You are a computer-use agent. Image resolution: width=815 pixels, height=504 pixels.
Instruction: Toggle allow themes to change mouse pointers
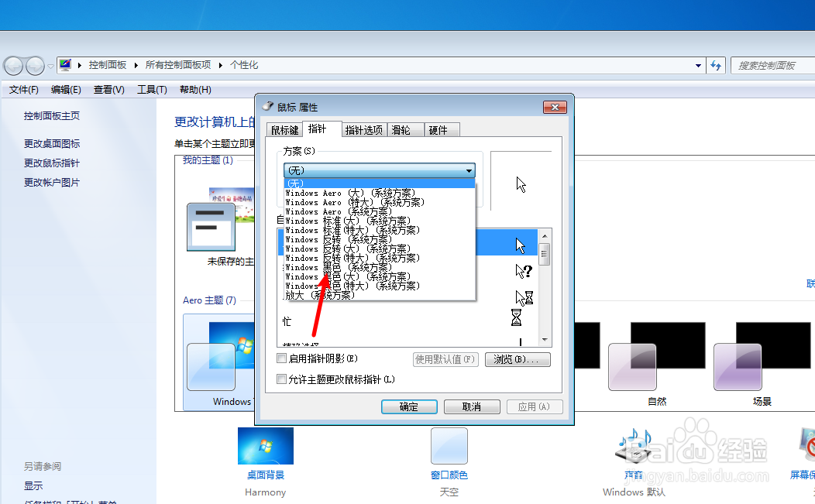click(x=282, y=379)
